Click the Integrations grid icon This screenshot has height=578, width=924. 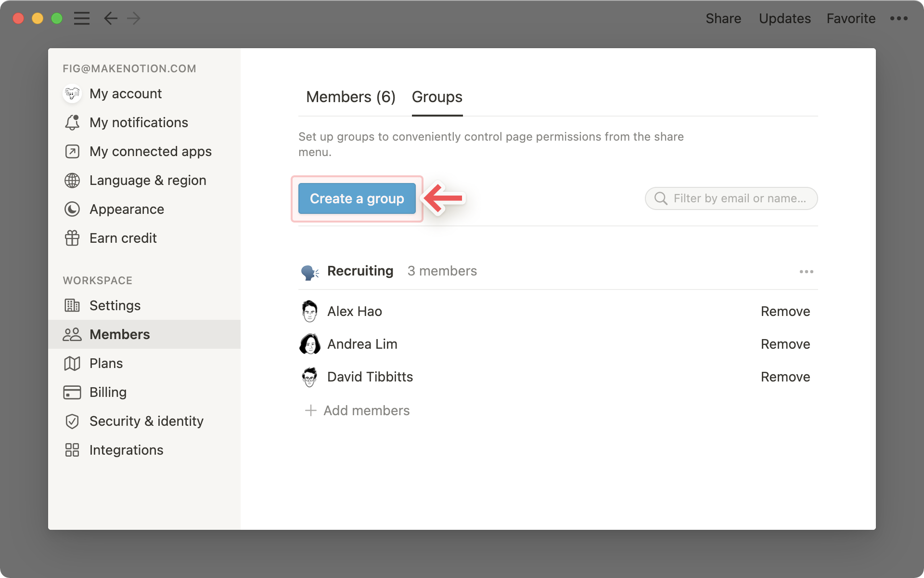[x=72, y=450]
